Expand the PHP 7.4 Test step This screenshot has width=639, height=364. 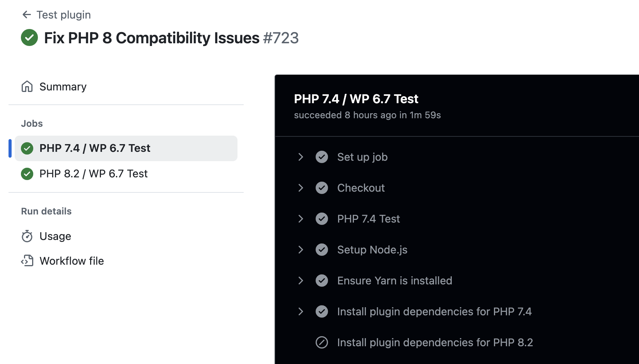301,219
